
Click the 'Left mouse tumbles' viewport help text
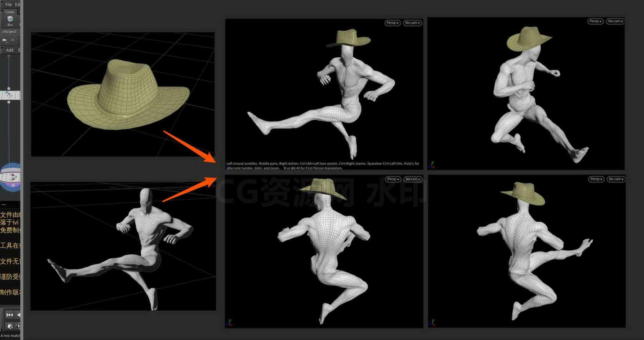click(323, 166)
